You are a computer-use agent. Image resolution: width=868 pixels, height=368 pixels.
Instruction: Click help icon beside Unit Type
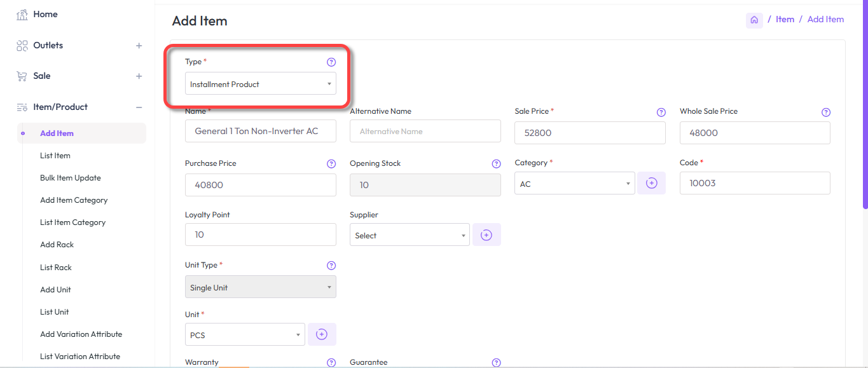331,266
